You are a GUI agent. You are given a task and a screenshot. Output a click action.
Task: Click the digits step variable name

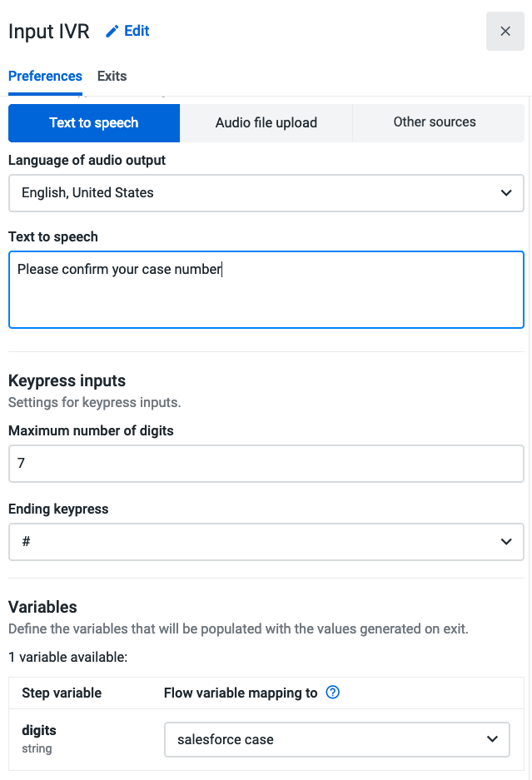(39, 730)
